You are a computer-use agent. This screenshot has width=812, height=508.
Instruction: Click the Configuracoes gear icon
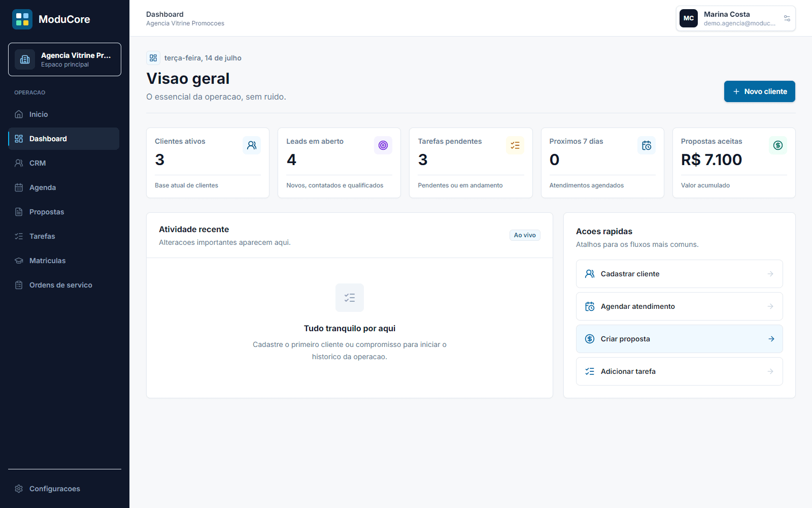19,489
